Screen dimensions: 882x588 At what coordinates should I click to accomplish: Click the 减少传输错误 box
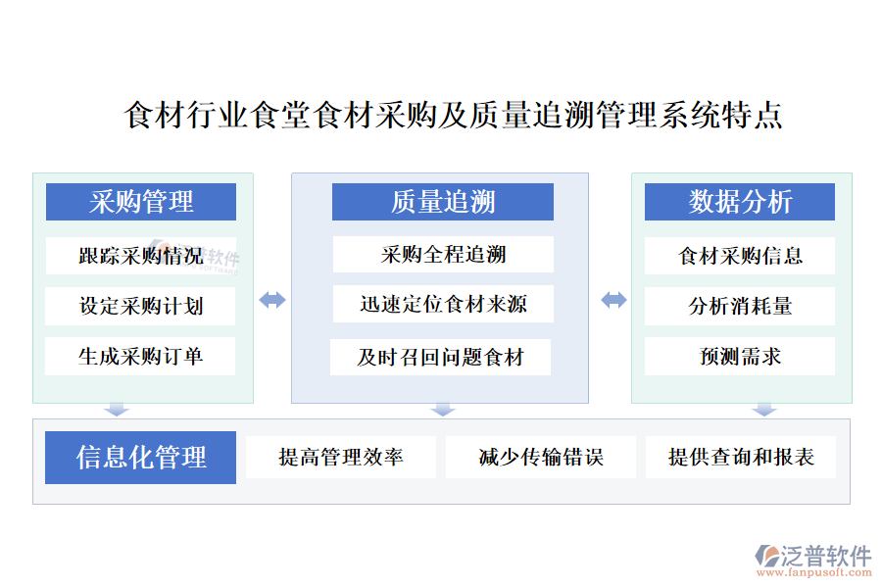click(x=540, y=458)
